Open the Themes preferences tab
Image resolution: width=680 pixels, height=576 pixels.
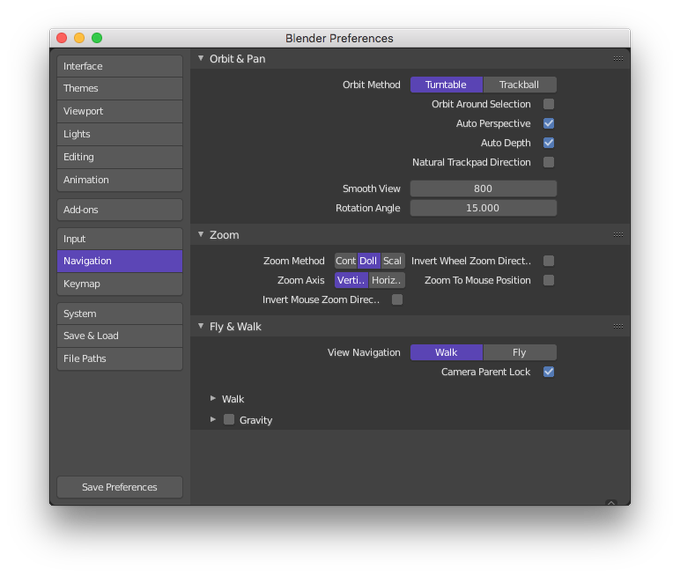120,88
